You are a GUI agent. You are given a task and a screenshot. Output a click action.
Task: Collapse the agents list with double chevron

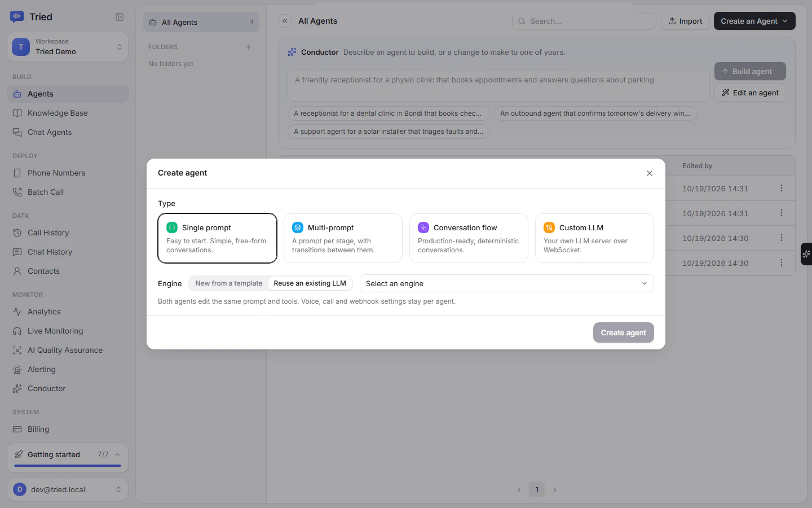285,21
